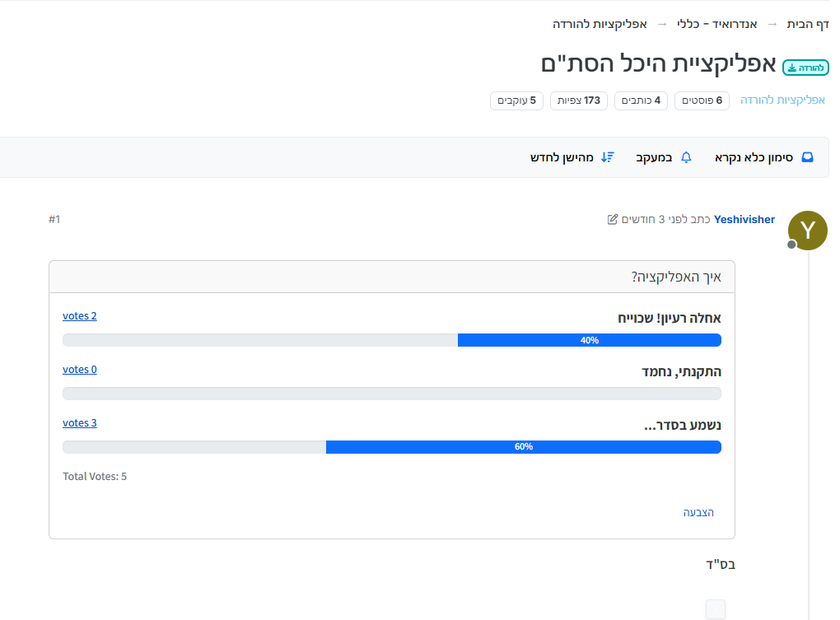Click the הצבעה voting link
The height and width of the screenshot is (620, 840).
click(698, 512)
